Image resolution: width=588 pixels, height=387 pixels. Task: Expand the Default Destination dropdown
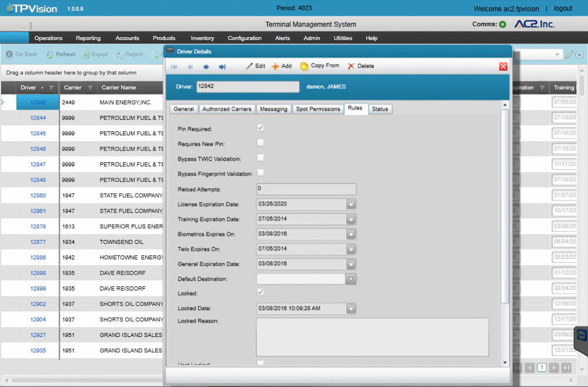(351, 278)
